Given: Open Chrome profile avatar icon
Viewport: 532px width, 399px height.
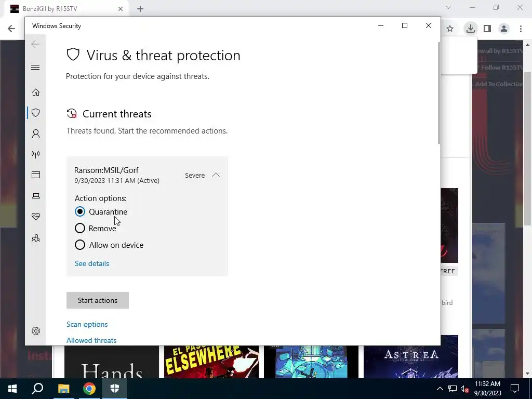Looking at the screenshot, I should (504, 29).
